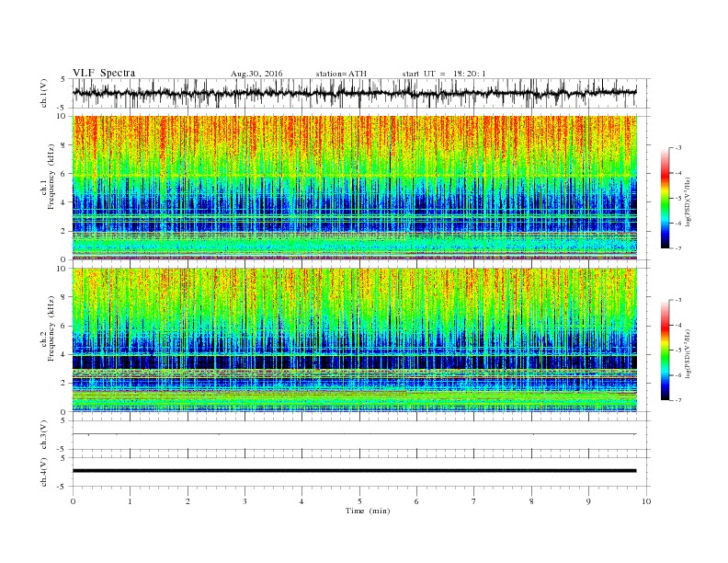Click the log(PSD) label beside ch.1 colorbar
Viewport: 728px width, 563px height.
click(689, 201)
